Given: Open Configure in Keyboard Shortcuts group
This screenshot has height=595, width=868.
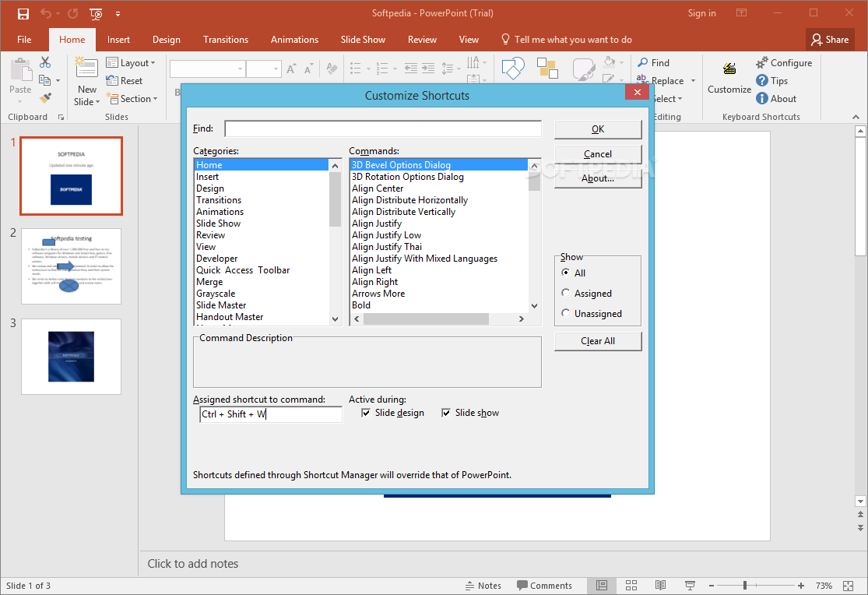Looking at the screenshot, I should pos(785,62).
